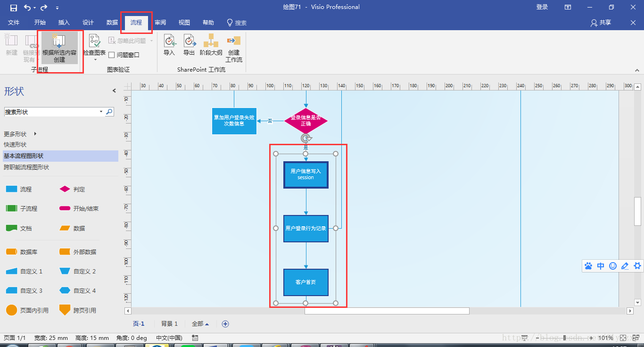
Task: Redo the last undone action
Action: point(44,8)
